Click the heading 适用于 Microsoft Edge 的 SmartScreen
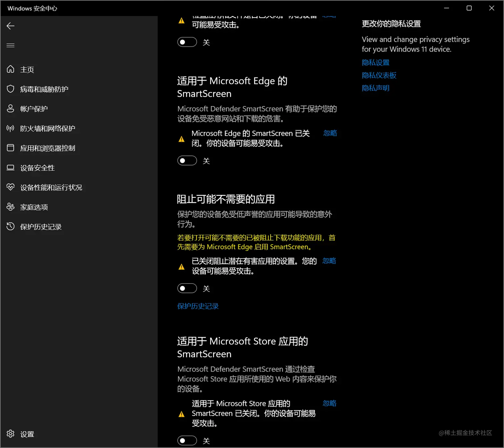This screenshot has width=504, height=448. [232, 87]
